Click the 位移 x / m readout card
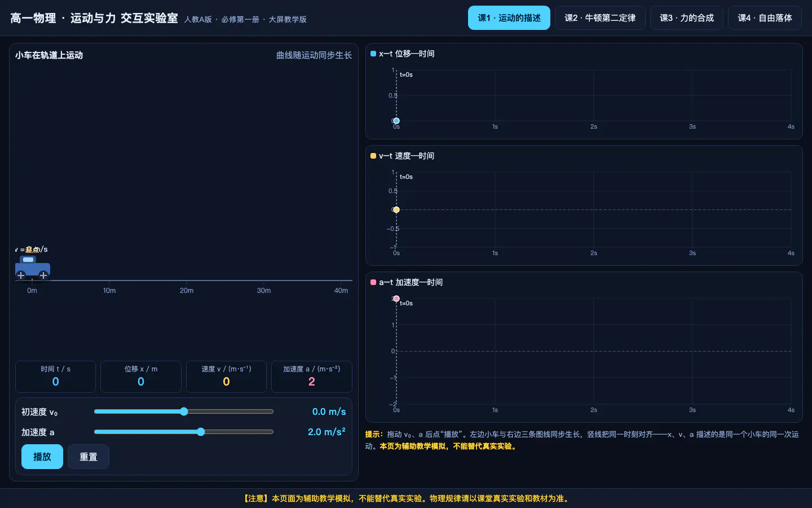This screenshot has width=812, height=508. pos(141,376)
